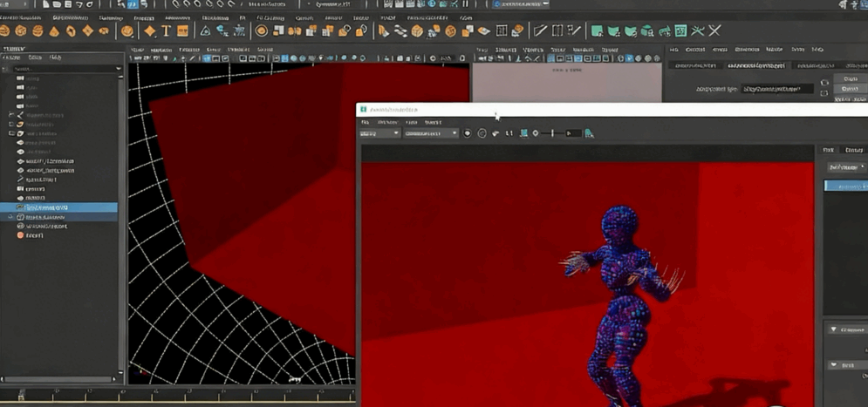The image size is (868, 407).
Task: Click the highlighted blue entry in right side panel
Action: (845, 186)
